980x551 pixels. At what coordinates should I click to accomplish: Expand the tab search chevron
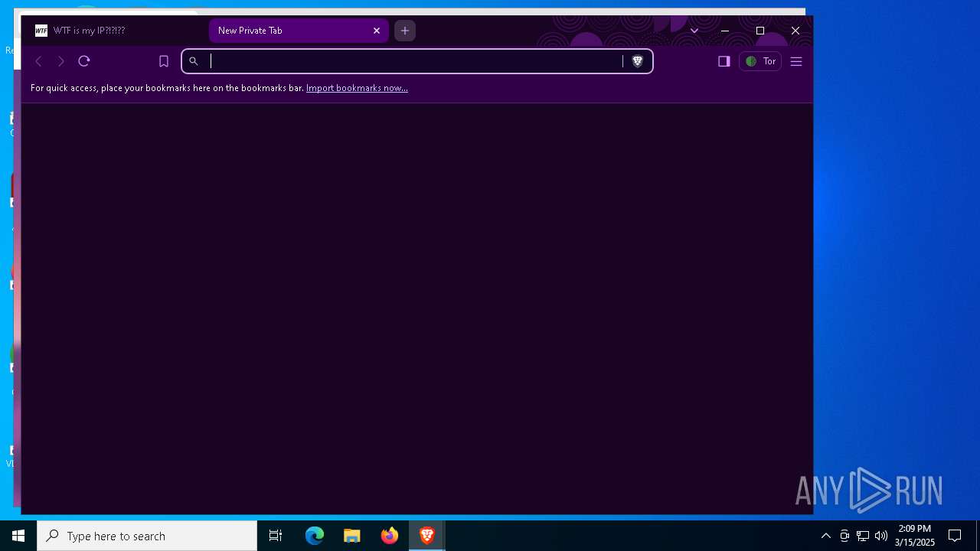[694, 31]
